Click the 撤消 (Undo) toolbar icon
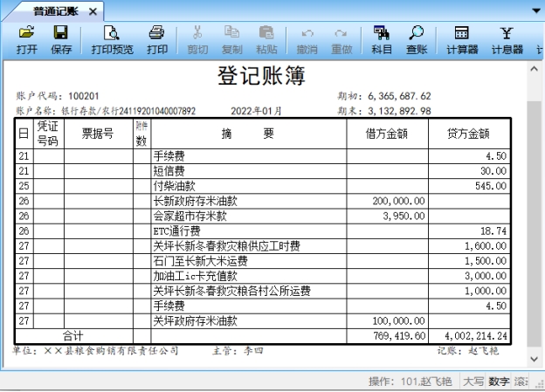The height and width of the screenshot is (392, 545). (x=307, y=39)
